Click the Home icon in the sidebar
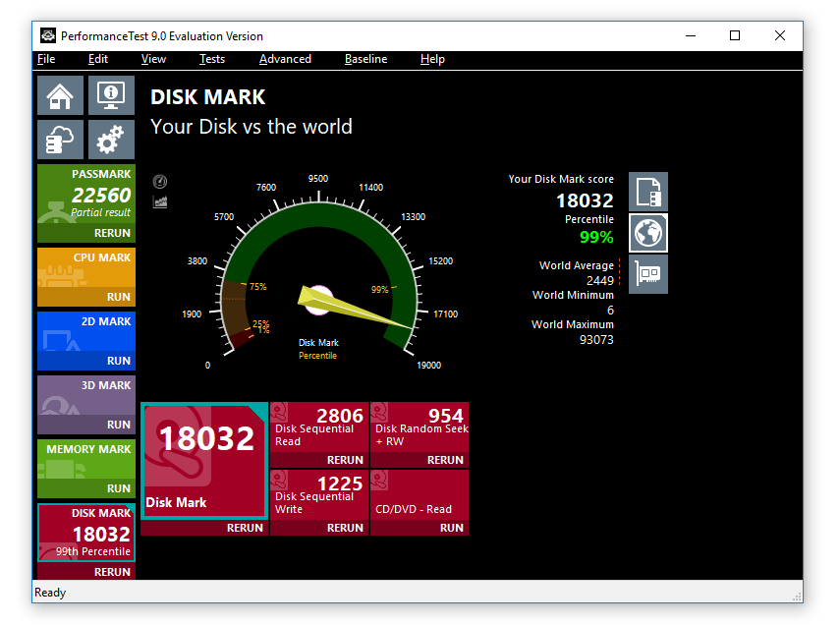The width and height of the screenshot is (840, 626). [60, 95]
